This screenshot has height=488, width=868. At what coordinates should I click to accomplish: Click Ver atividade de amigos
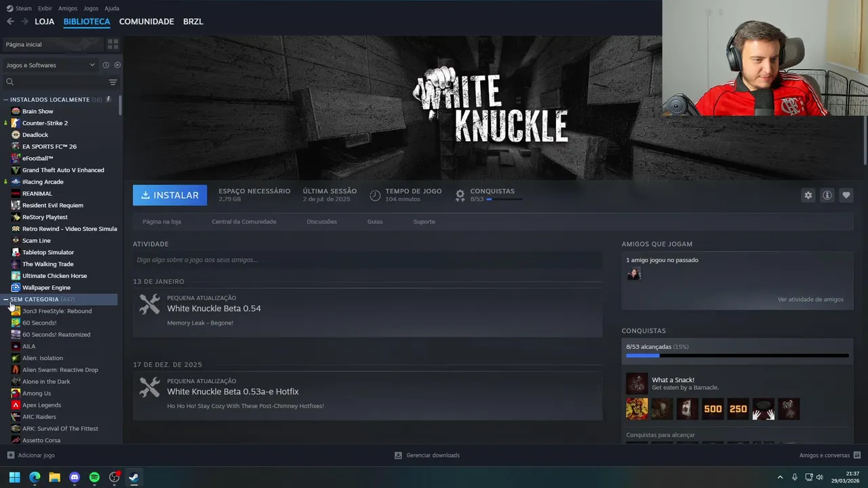[x=810, y=300]
